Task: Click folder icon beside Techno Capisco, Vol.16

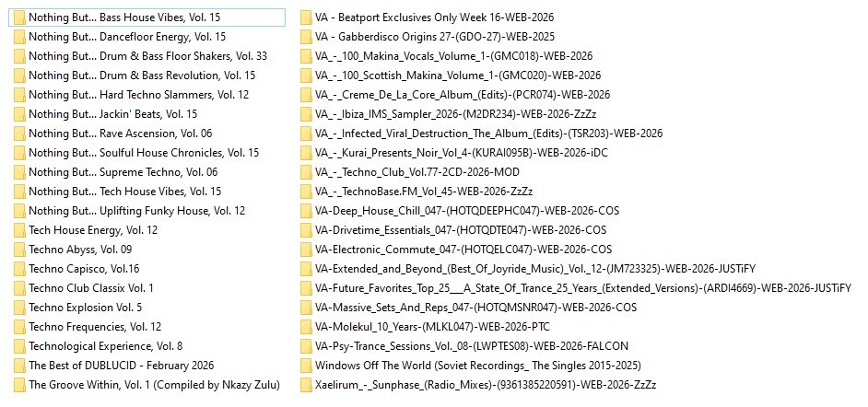Action: [19, 269]
